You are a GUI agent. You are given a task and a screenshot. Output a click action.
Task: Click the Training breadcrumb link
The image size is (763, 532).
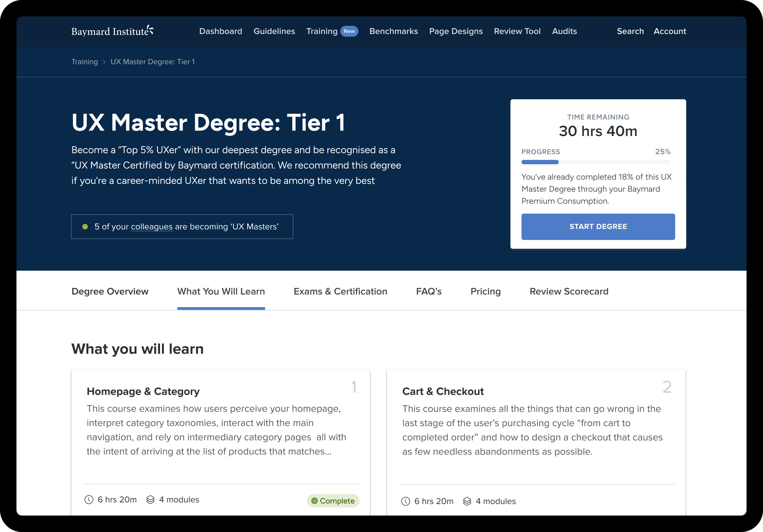click(x=85, y=62)
